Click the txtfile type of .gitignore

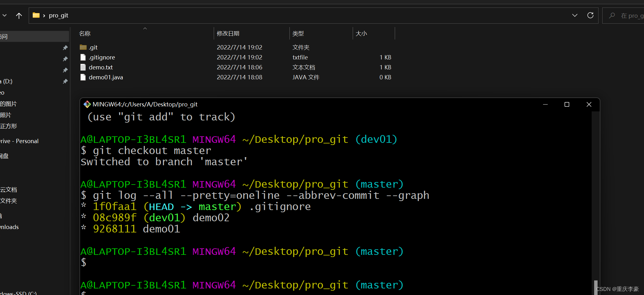coord(300,57)
